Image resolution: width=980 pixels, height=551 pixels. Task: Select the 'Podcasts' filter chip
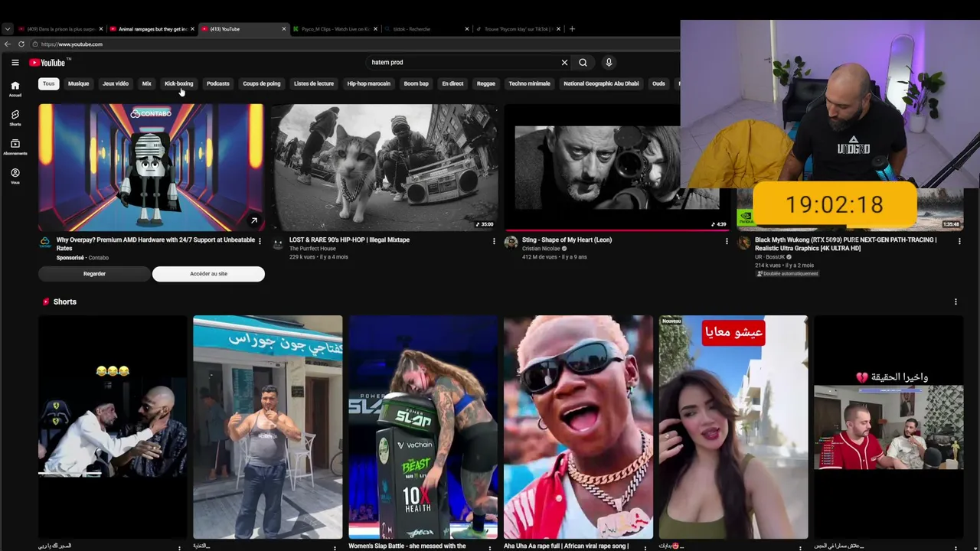(x=217, y=83)
